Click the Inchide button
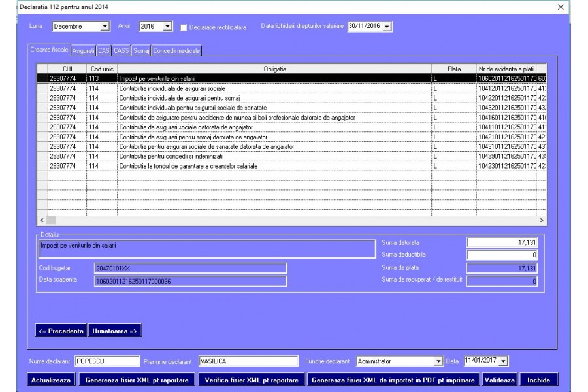The image size is (588, 392). click(538, 380)
